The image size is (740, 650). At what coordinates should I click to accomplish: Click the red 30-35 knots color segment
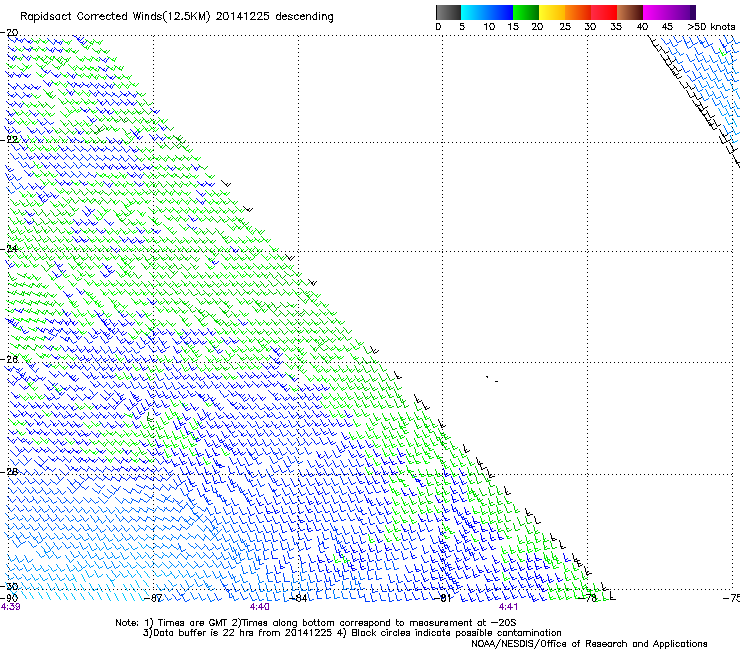click(x=604, y=12)
